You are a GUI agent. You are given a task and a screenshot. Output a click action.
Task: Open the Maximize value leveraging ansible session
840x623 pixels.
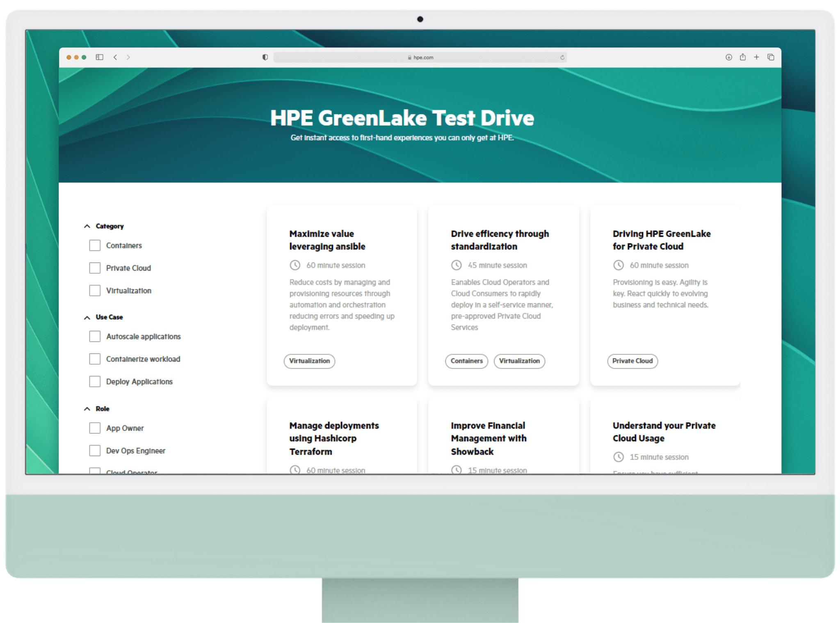(327, 240)
